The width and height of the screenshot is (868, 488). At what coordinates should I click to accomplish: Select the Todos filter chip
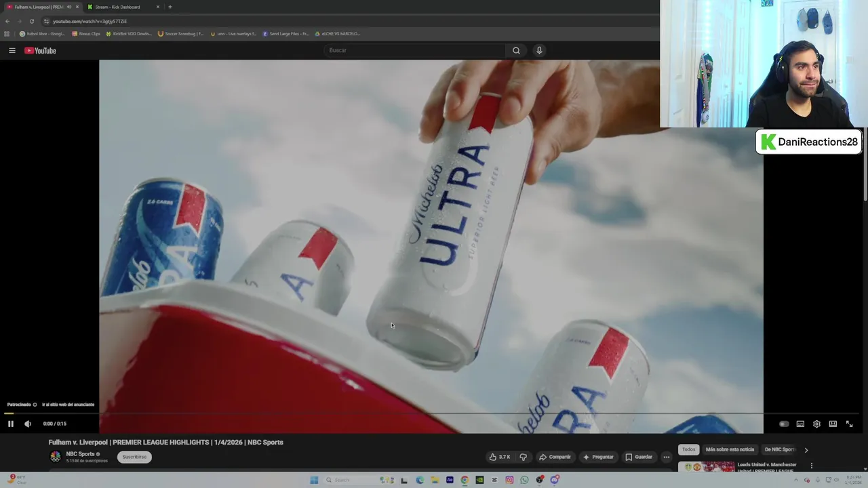[x=688, y=449]
